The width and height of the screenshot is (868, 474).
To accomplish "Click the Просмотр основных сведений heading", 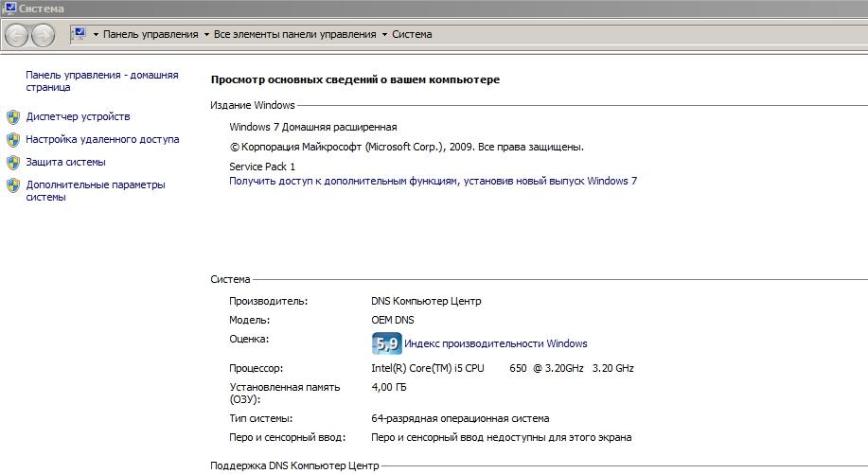I will [355, 79].
